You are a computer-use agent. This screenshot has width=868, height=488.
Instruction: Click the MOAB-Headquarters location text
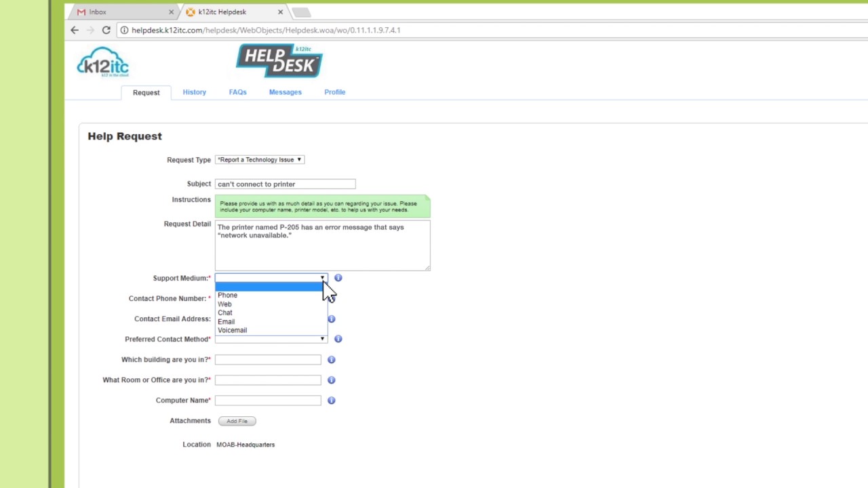point(245,445)
